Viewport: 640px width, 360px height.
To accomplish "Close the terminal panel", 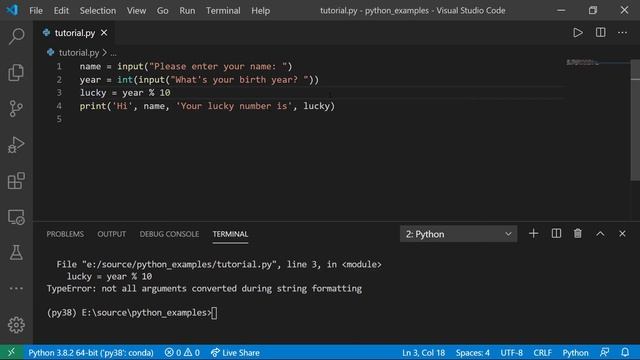I will pyautogui.click(x=622, y=234).
